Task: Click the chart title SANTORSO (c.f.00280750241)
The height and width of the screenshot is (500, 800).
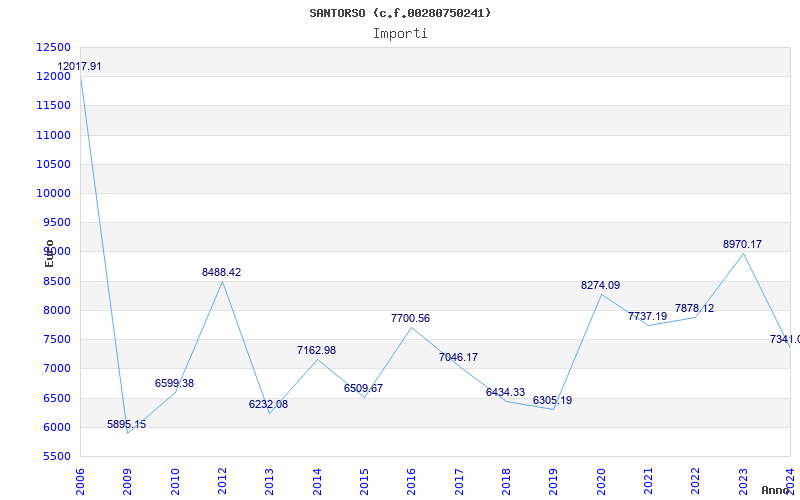Action: (400, 13)
